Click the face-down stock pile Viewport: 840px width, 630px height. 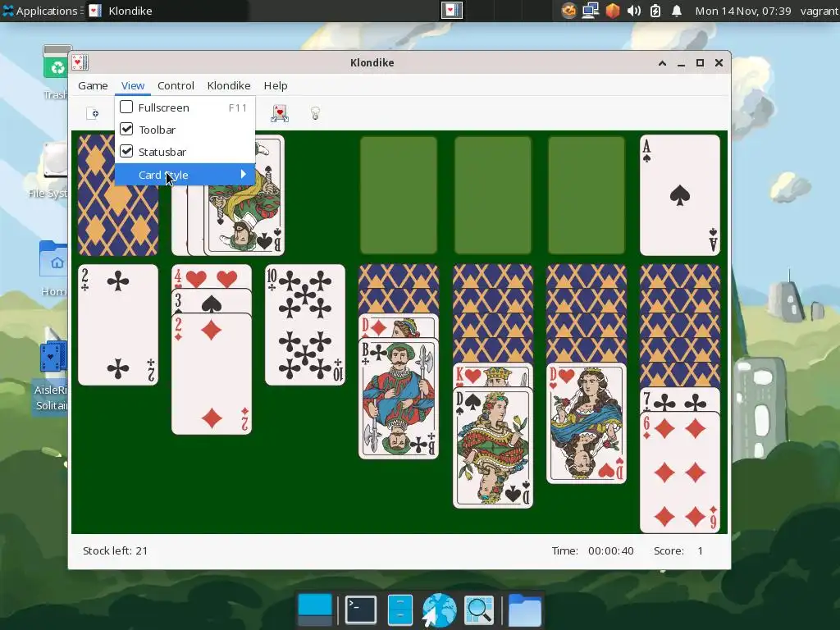[118, 220]
